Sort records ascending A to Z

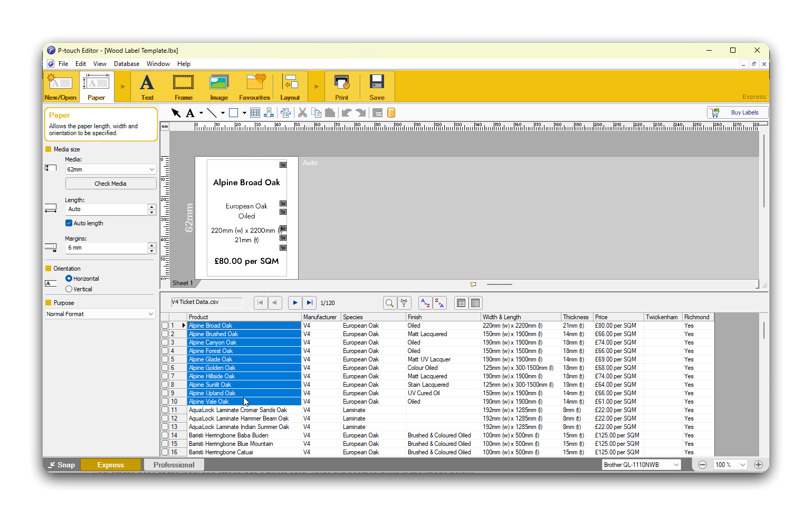tap(425, 303)
